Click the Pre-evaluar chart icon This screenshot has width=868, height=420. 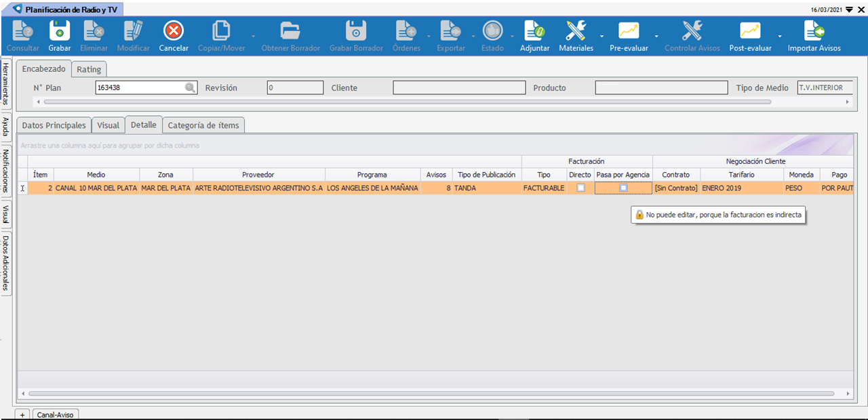click(629, 31)
